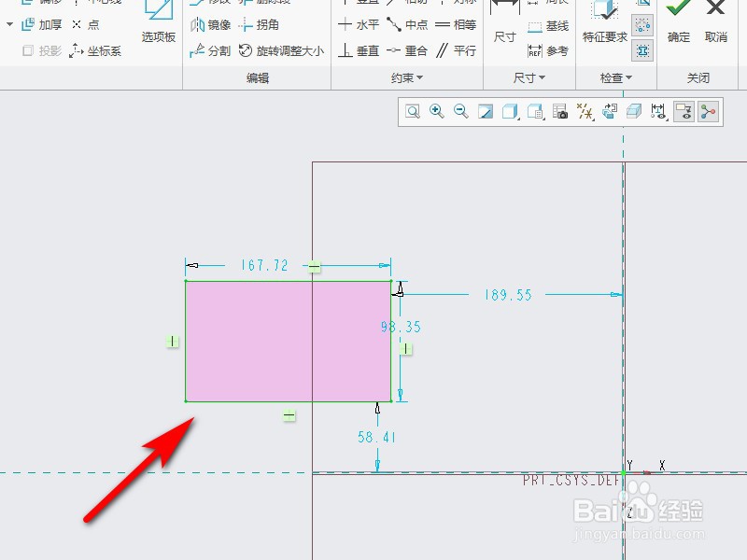Select the Rotate Resize (旋转调整大小) tool

click(x=281, y=51)
